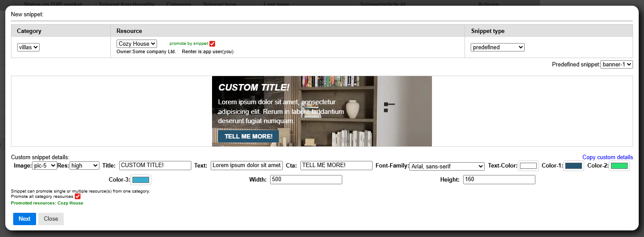Click into the Width field showing 500
The image size is (644, 237).
[x=306, y=179]
